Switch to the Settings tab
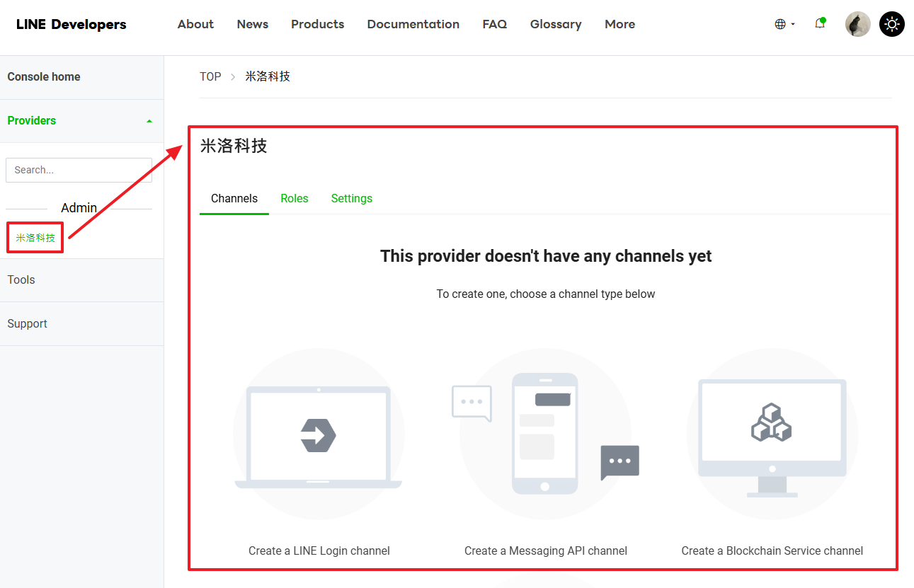 click(352, 199)
